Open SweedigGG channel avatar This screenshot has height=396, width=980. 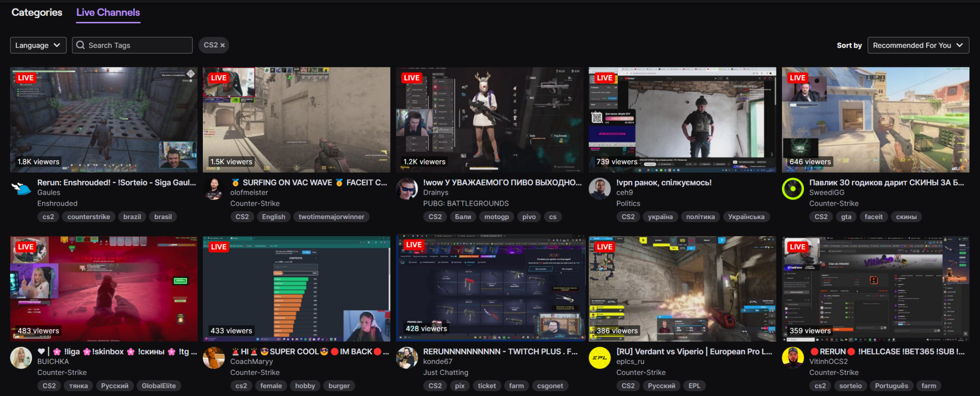pos(793,188)
